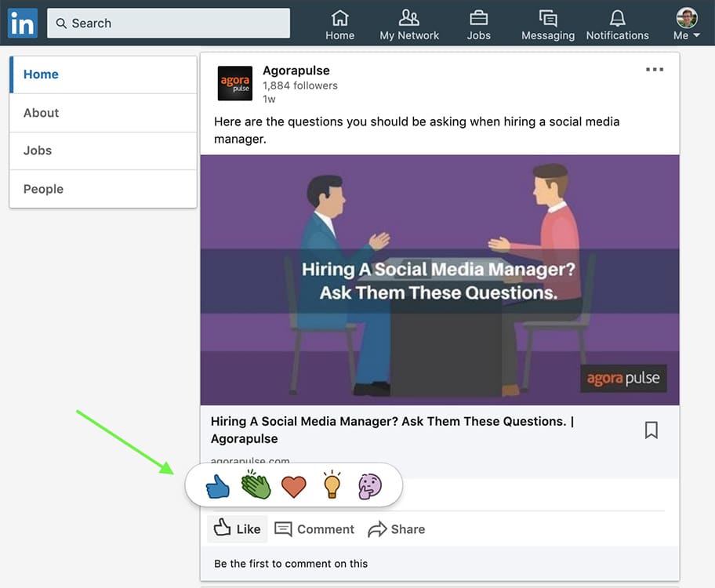
Task: Open the Home nav icon
Action: [x=339, y=25]
